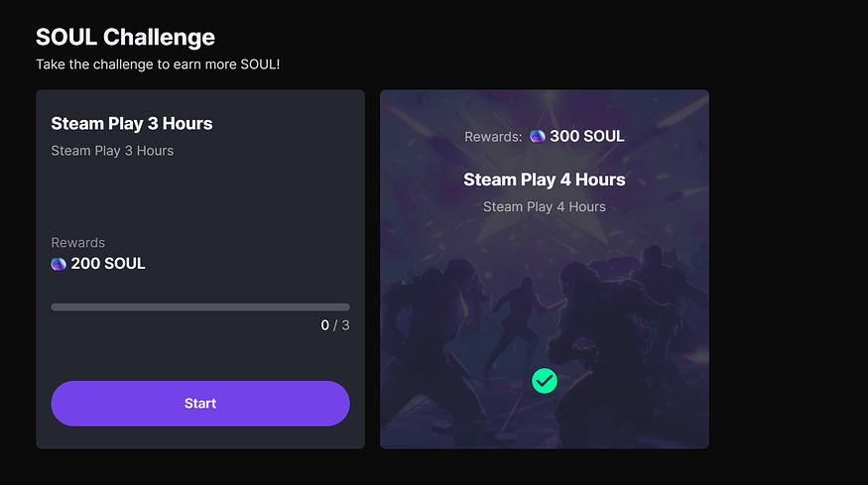Click the SOUL Challenge heading
This screenshot has height=485, width=868.
click(x=125, y=37)
